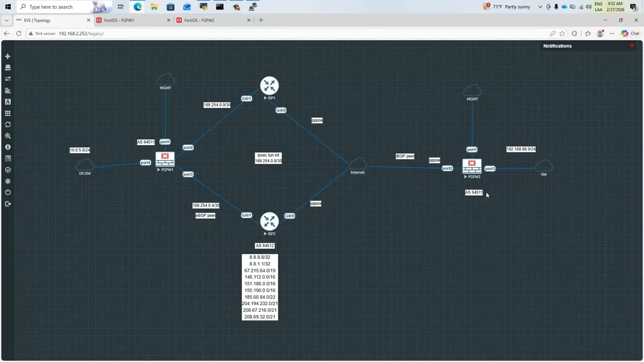644x362 pixels.
Task: Select the EVE | Topology tab
Action: (52, 20)
